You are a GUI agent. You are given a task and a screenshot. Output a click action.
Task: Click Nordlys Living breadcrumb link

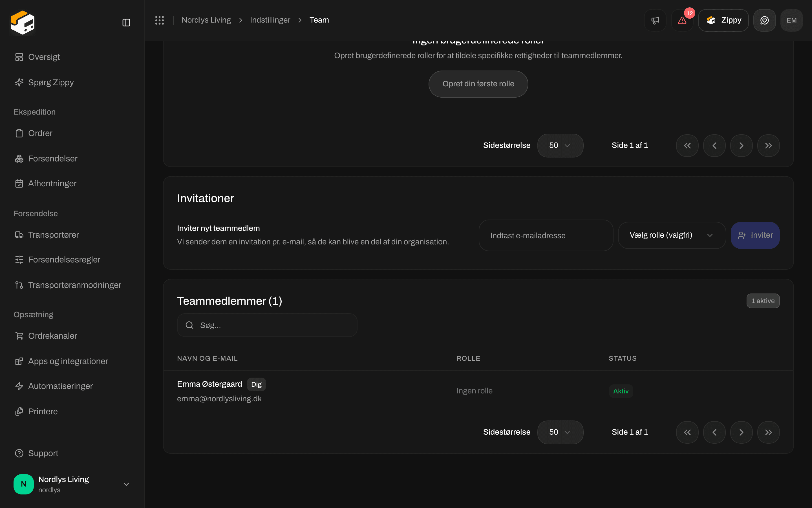206,20
